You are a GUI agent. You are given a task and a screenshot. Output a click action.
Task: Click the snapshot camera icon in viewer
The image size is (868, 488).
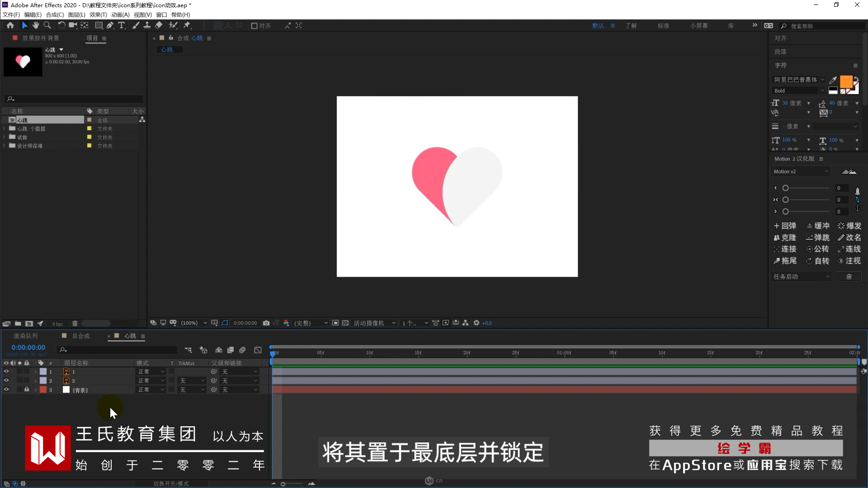pos(266,323)
